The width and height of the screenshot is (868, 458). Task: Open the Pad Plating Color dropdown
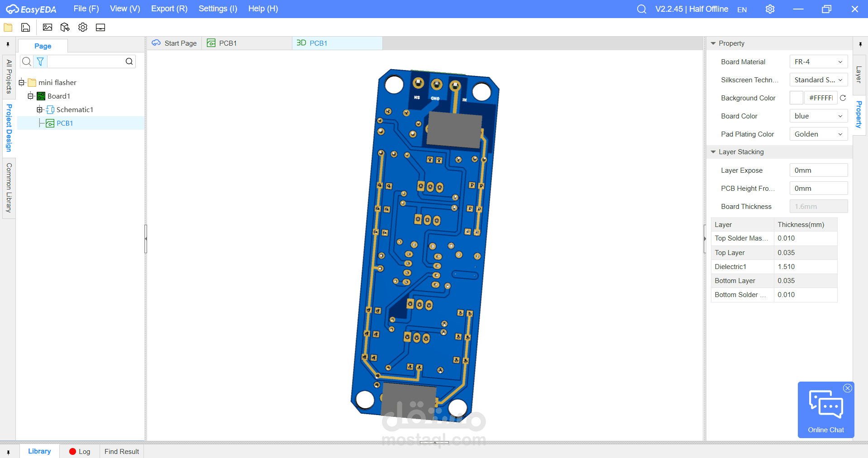coord(818,134)
